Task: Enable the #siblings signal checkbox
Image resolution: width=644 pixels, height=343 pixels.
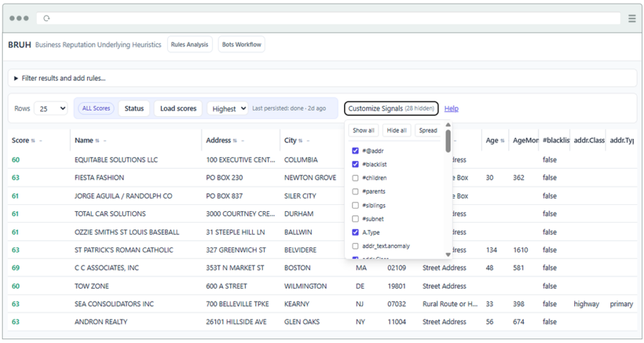Action: [355, 205]
